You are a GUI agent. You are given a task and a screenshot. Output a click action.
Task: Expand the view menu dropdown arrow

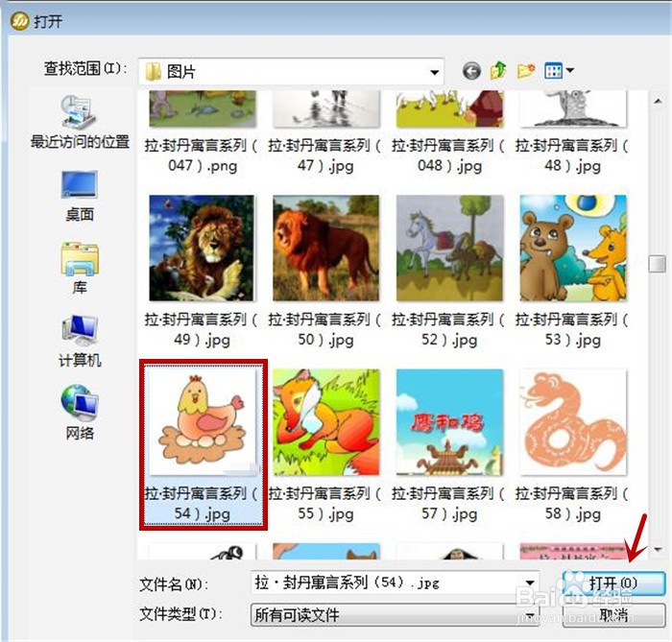click(570, 70)
